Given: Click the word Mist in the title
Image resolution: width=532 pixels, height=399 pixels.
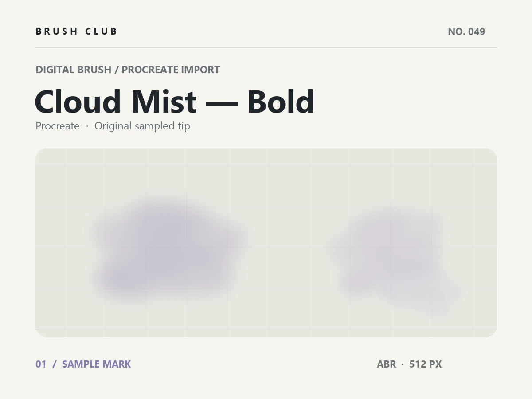Looking at the screenshot, I should click(164, 102).
